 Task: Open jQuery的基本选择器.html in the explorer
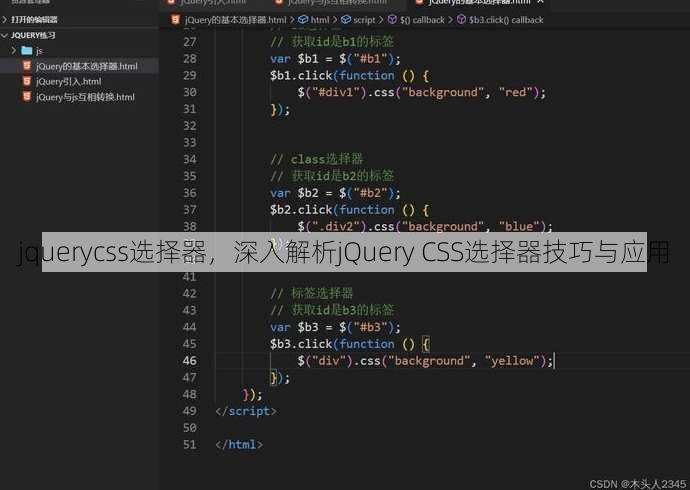87,66
